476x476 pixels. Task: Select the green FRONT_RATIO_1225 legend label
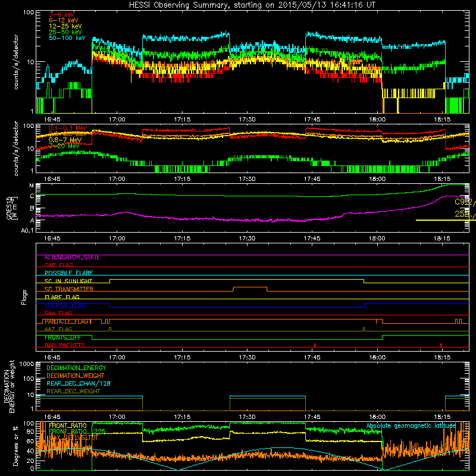[x=77, y=431]
